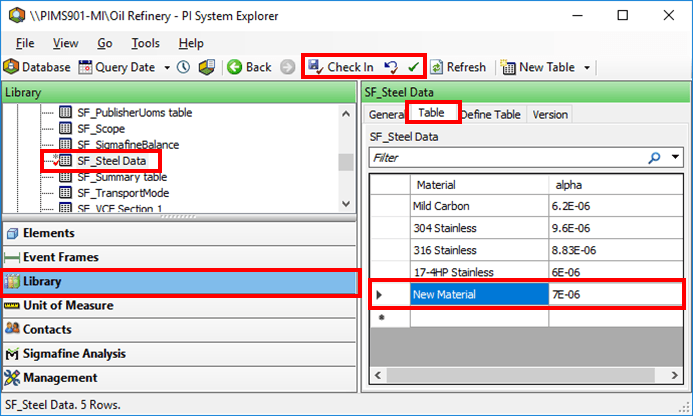The height and width of the screenshot is (416, 693).
Task: Select the Mild Carbon cell
Action: tap(479, 206)
